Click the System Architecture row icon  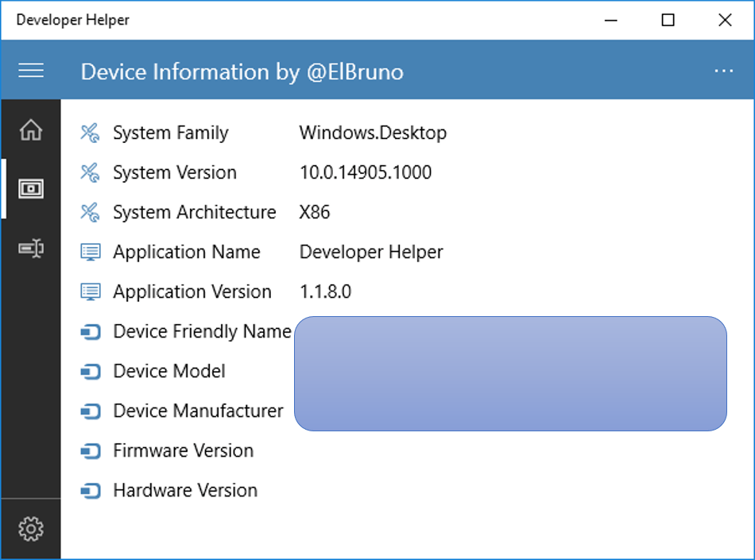(x=91, y=212)
